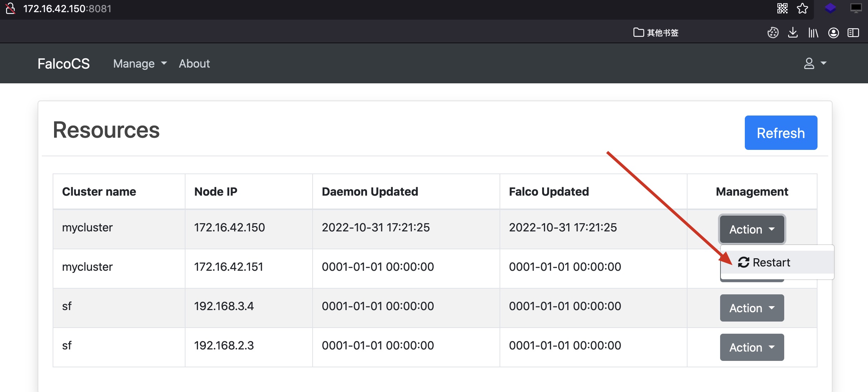This screenshot has width=868, height=392.
Task: Open the 其他书签 bookmarks folder
Action: [656, 33]
